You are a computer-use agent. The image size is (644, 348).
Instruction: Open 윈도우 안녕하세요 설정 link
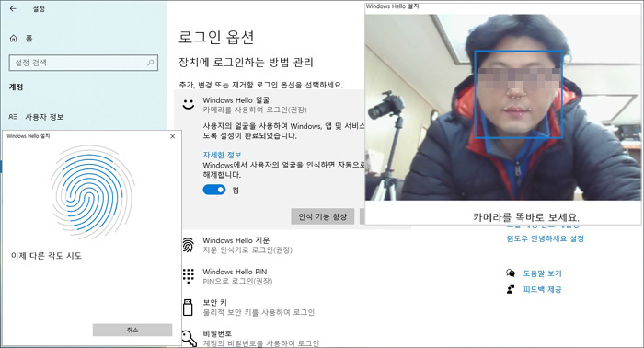545,238
